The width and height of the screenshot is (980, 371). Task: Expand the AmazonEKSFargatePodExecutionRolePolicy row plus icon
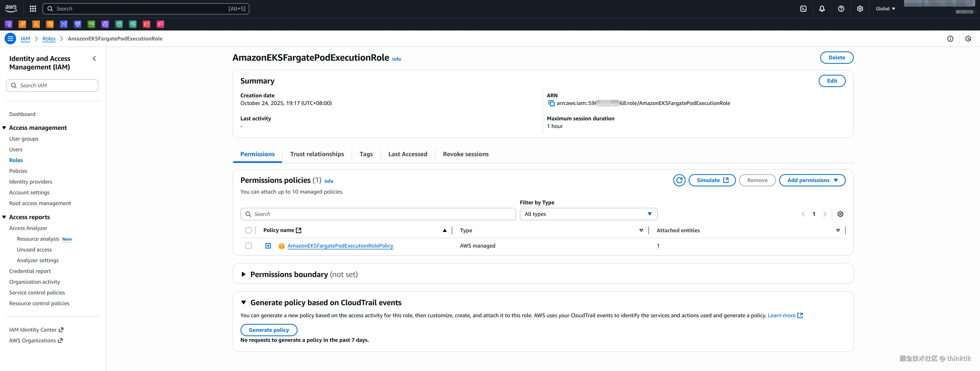tap(268, 246)
